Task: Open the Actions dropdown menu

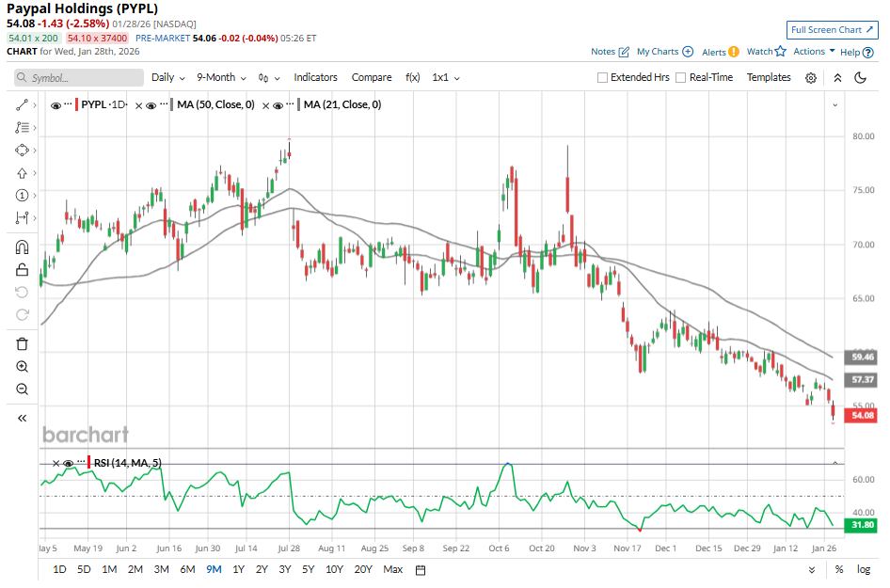Action: [814, 52]
